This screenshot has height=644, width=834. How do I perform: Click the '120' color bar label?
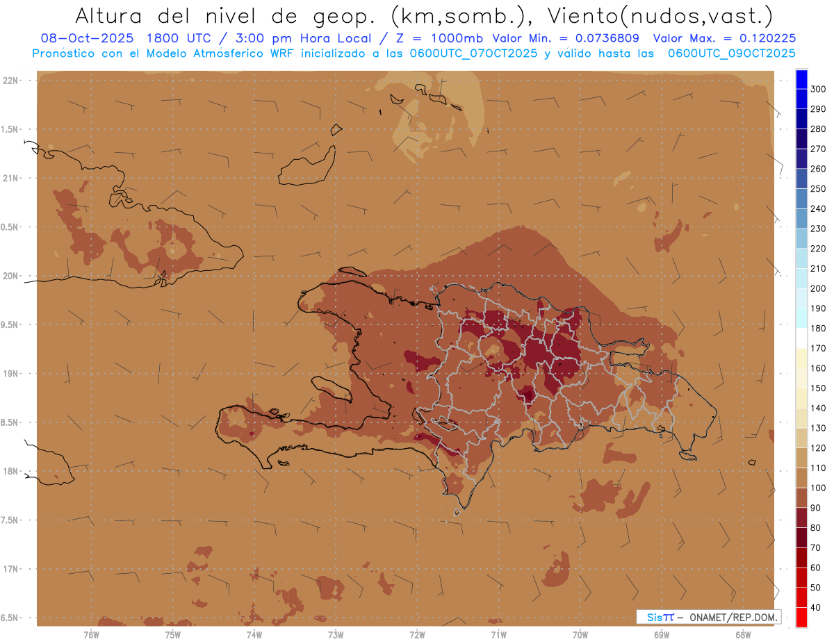(x=818, y=448)
